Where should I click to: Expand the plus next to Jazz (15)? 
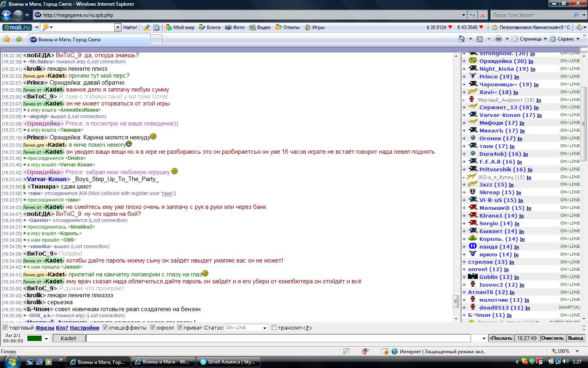coord(464,184)
